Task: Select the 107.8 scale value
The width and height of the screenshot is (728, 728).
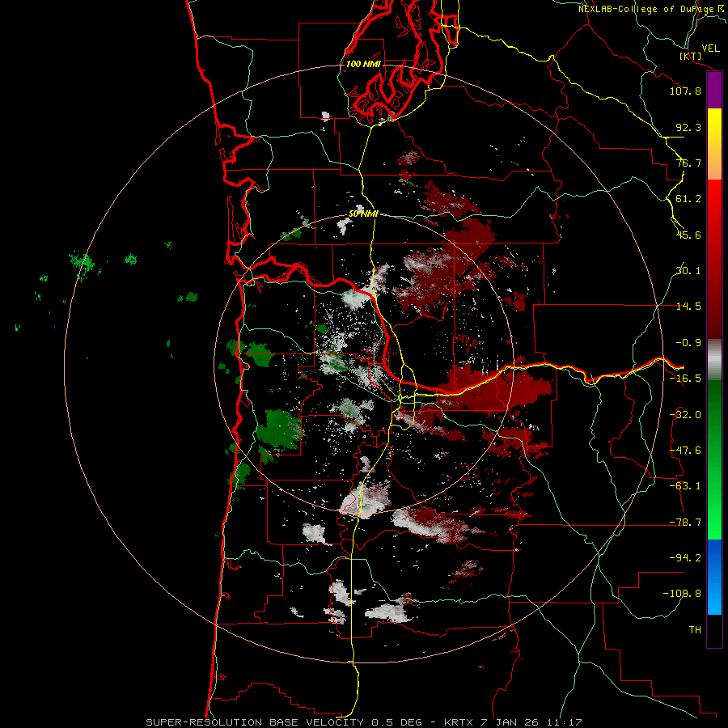Action: 685,91
